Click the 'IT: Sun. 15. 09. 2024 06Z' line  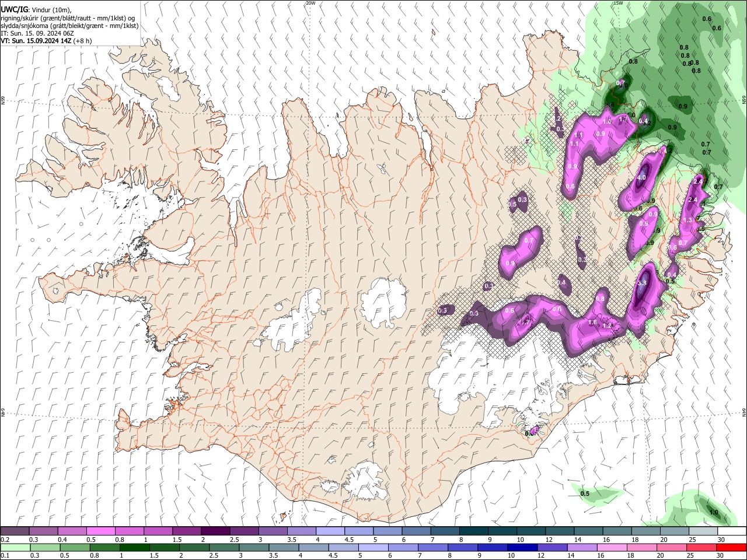pos(37,33)
